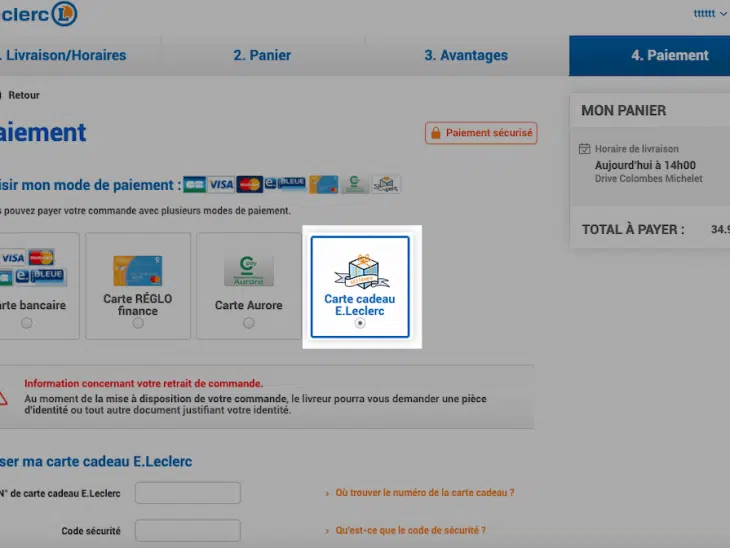Click the Mastercard logo in payment header
The image size is (730, 548).
click(x=250, y=184)
